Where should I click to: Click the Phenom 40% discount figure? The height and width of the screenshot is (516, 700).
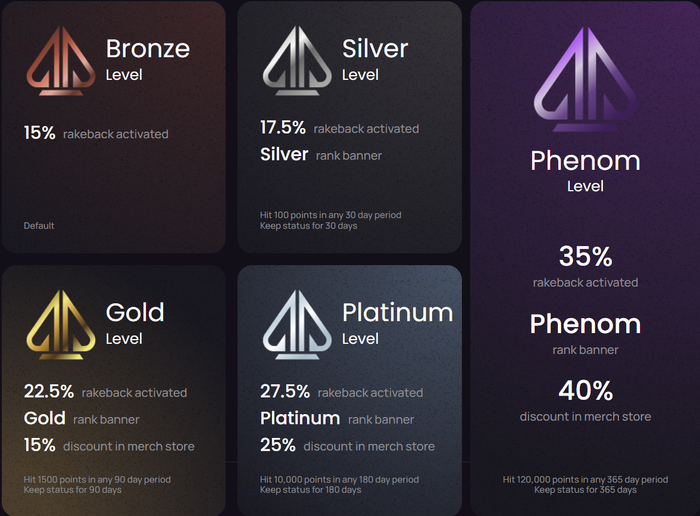pyautogui.click(x=585, y=391)
